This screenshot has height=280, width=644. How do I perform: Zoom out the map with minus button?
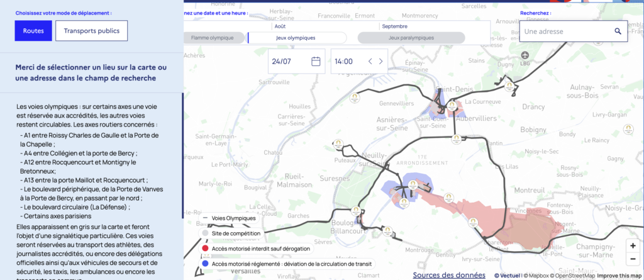(633, 259)
